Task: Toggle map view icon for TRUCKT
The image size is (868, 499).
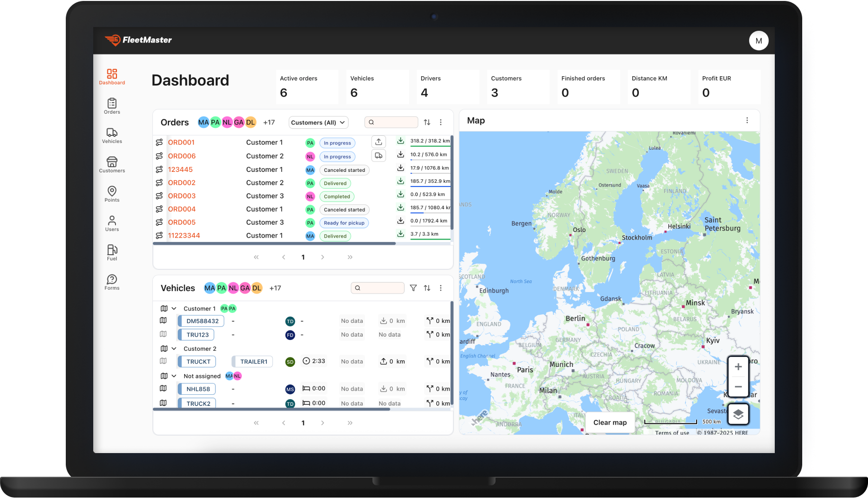Action: click(163, 361)
